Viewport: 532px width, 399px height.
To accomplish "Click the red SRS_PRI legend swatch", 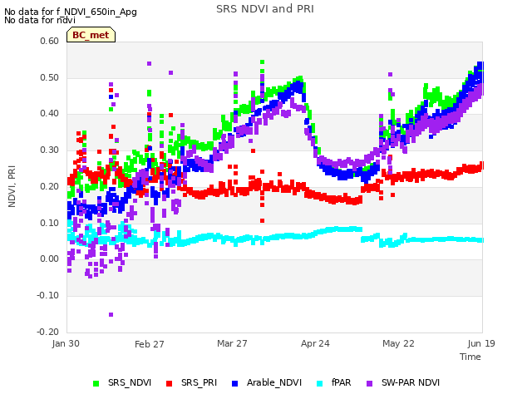I will [169, 383].
